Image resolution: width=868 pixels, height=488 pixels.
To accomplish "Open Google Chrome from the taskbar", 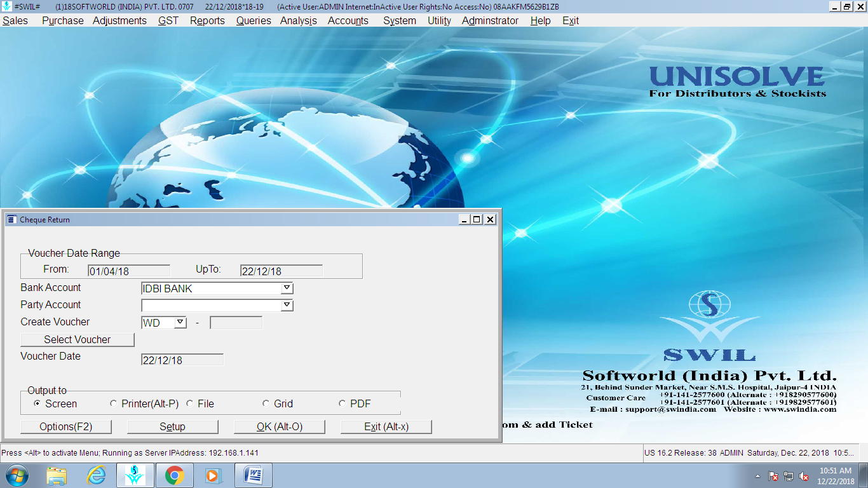I will click(x=175, y=475).
